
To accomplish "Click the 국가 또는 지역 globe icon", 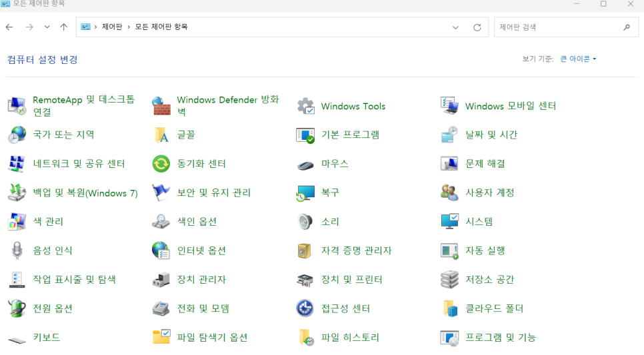I will coord(17,135).
